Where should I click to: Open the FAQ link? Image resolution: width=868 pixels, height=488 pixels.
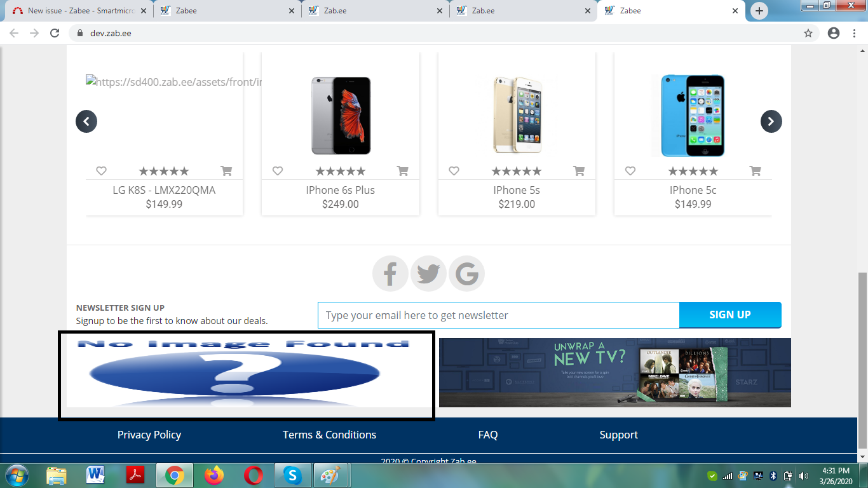point(488,435)
